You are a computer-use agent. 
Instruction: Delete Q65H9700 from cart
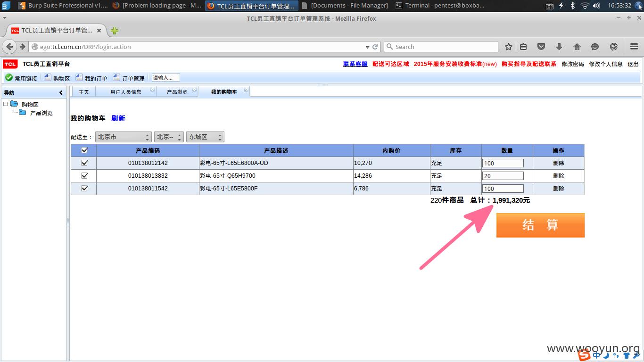pos(559,176)
